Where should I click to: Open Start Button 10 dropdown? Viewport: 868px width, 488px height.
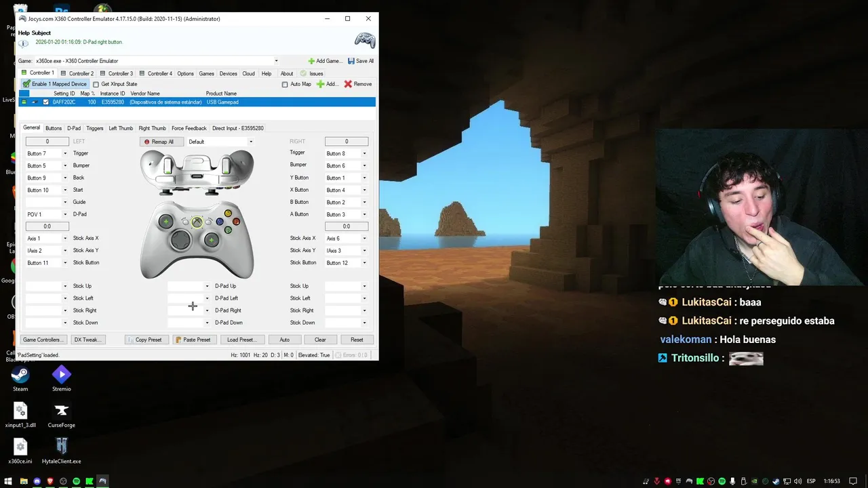(47, 190)
